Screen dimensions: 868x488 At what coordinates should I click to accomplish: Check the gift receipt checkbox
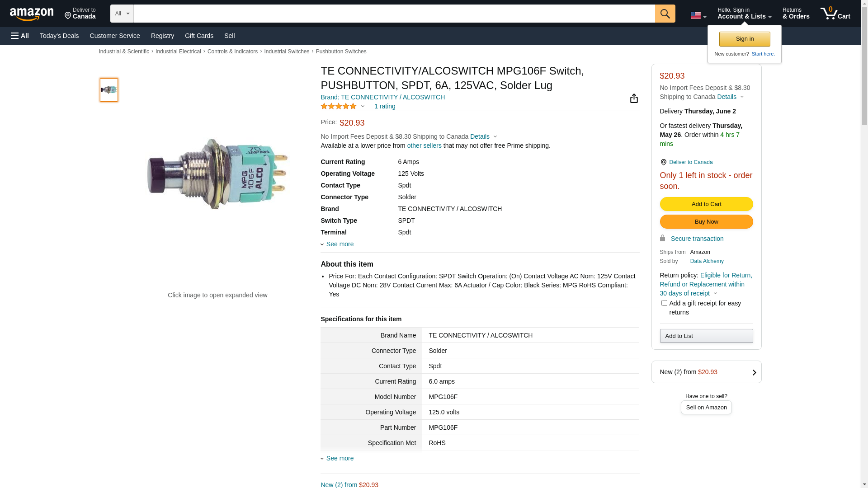664,303
